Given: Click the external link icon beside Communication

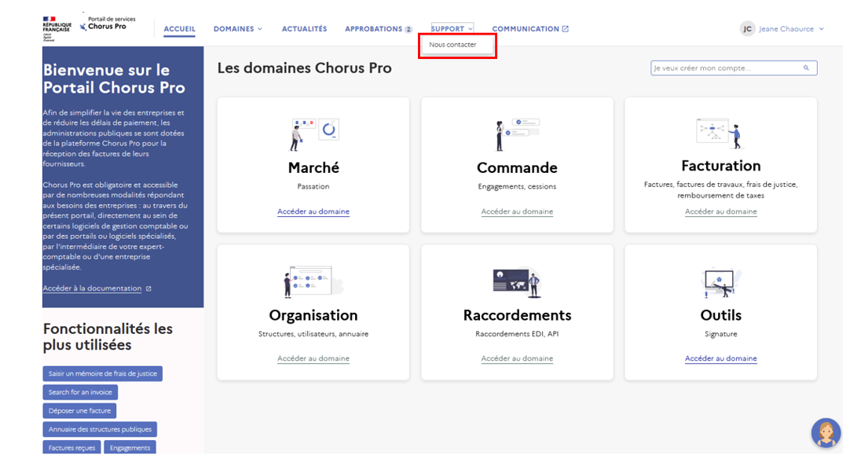Looking at the screenshot, I should (566, 29).
